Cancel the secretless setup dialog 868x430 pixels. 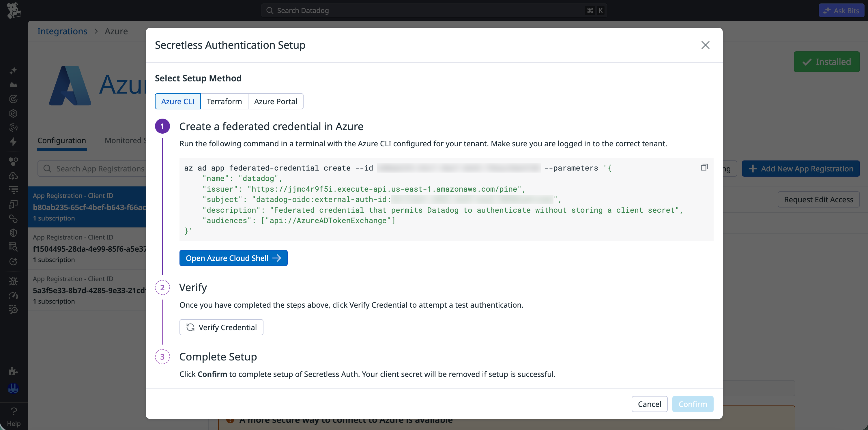click(x=649, y=404)
